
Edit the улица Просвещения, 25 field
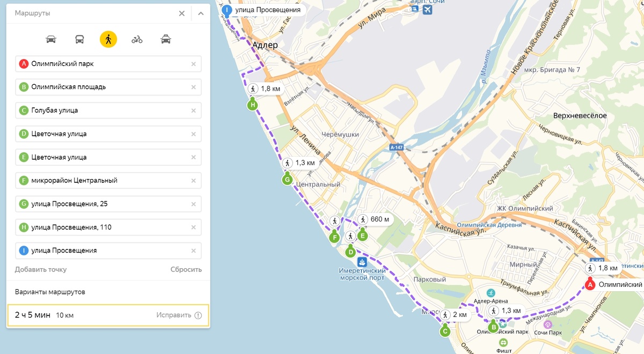coord(108,204)
